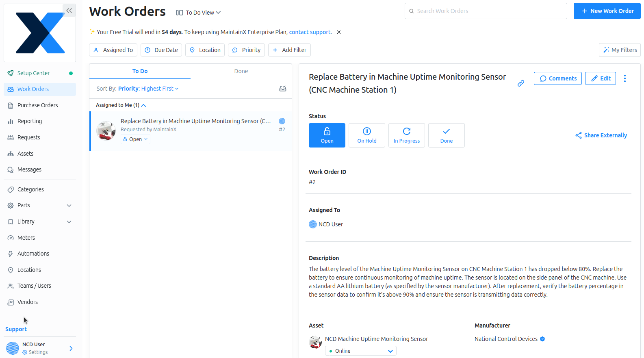Follow the contact support link
The height and width of the screenshot is (358, 644).
coord(310,32)
